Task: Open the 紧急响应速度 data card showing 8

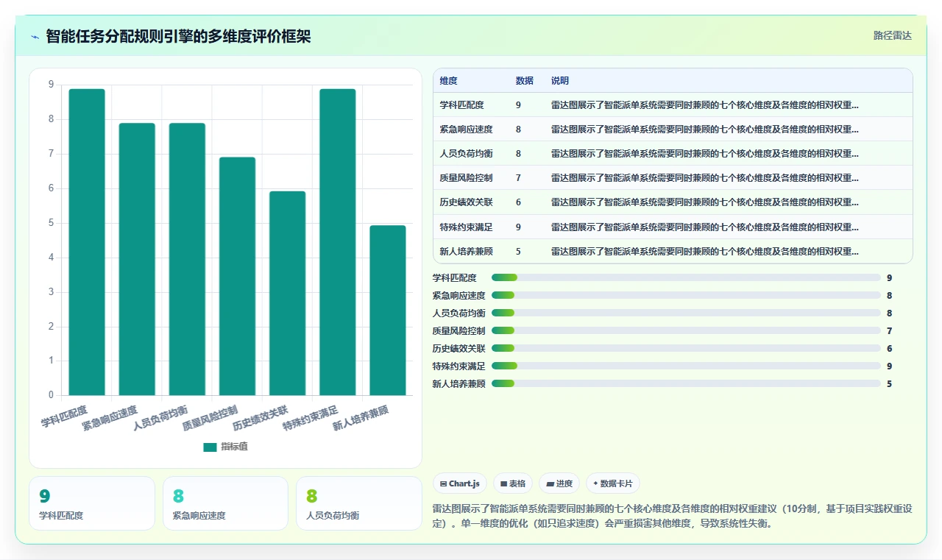Action: pos(225,503)
